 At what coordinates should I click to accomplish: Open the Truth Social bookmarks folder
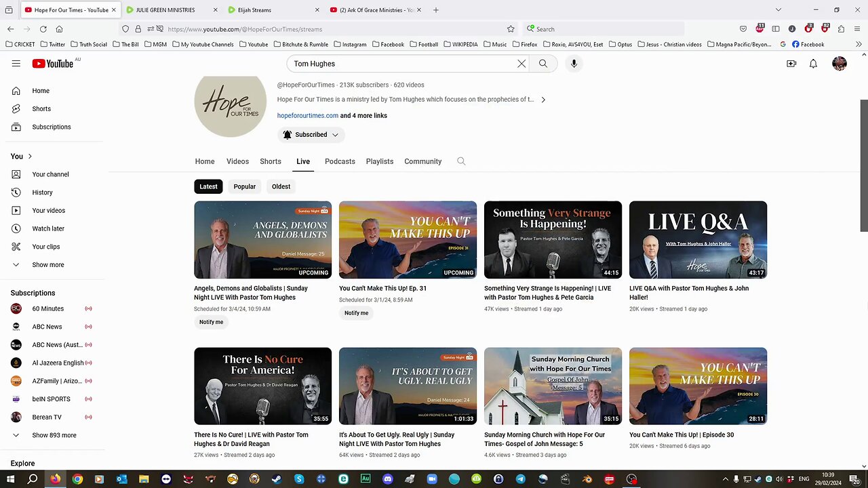click(89, 44)
